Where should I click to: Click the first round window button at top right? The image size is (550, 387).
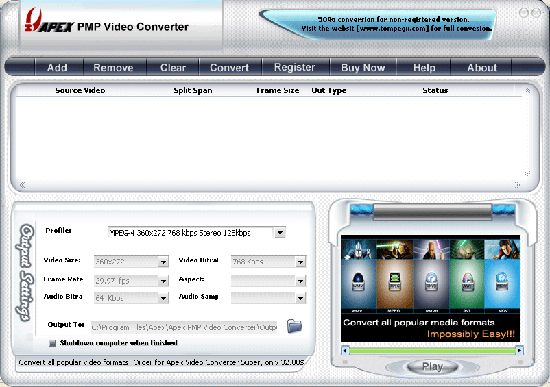(524, 13)
